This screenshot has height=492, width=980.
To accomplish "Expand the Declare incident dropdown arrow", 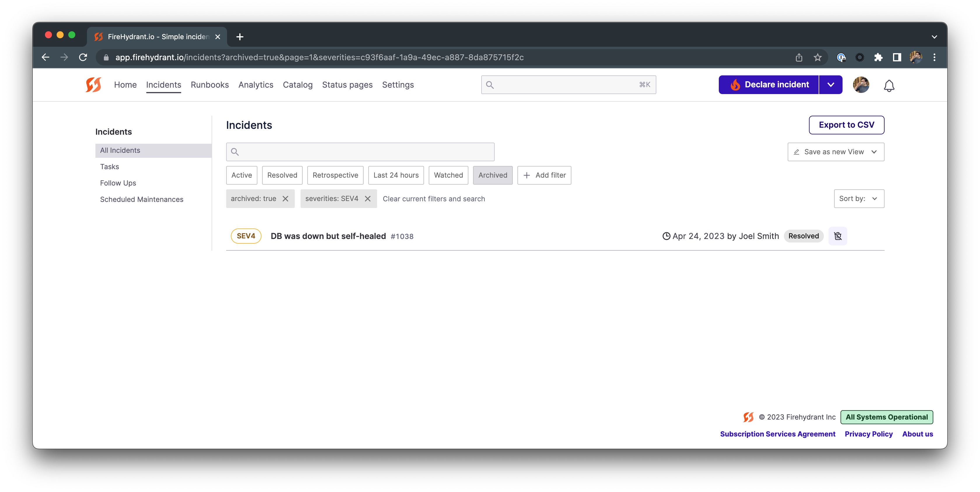I will coord(831,84).
